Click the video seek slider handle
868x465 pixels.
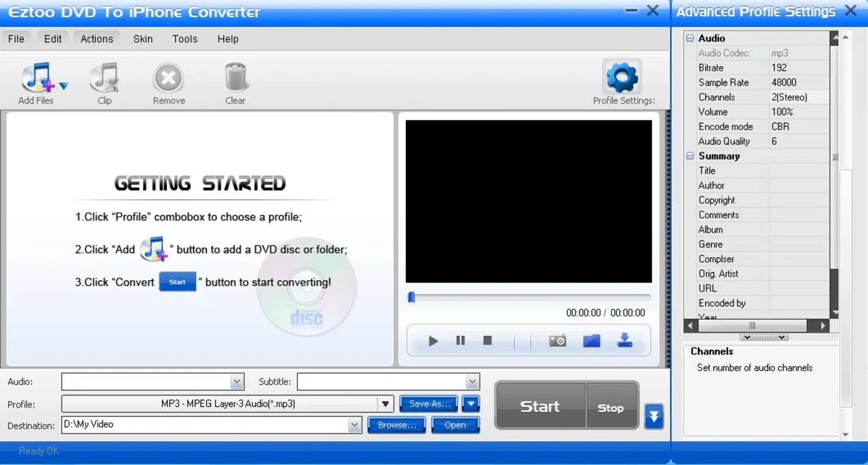coord(411,298)
